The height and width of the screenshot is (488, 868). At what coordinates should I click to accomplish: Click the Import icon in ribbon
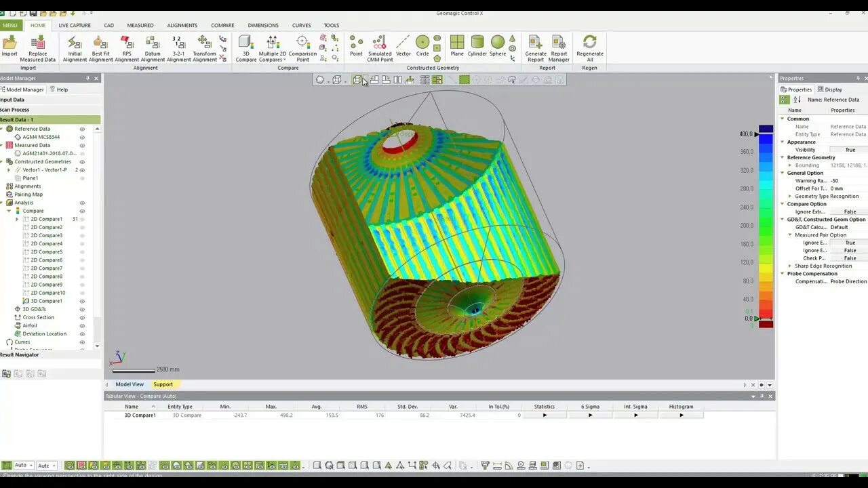pos(9,47)
